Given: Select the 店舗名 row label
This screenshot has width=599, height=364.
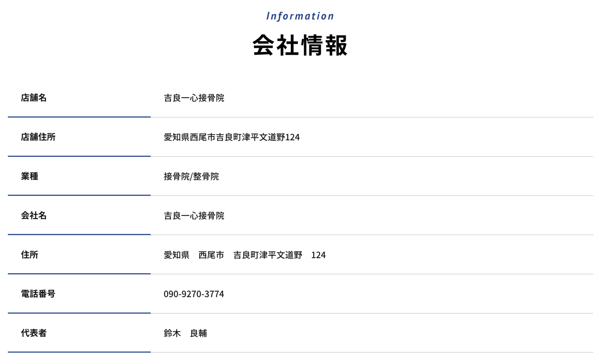Looking at the screenshot, I should pyautogui.click(x=34, y=98).
